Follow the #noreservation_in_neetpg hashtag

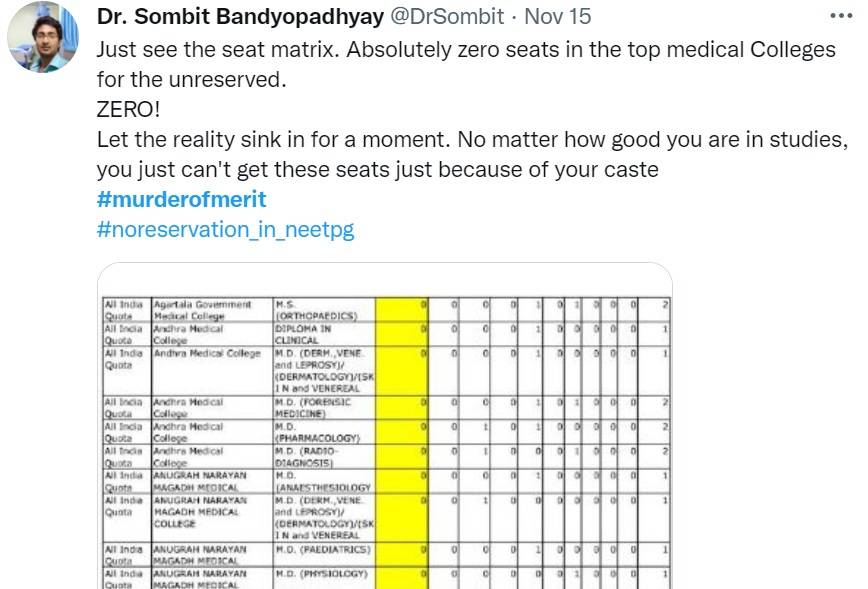225,229
